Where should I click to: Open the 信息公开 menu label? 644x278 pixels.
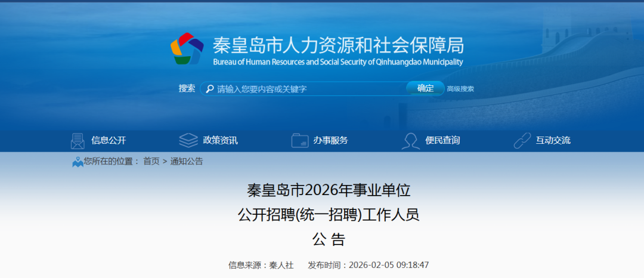(109, 141)
